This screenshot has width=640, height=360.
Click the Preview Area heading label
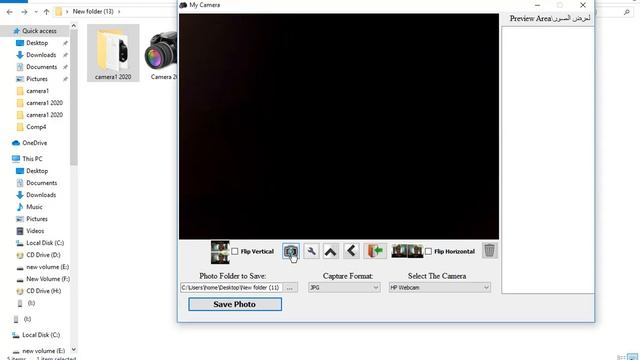(550, 18)
